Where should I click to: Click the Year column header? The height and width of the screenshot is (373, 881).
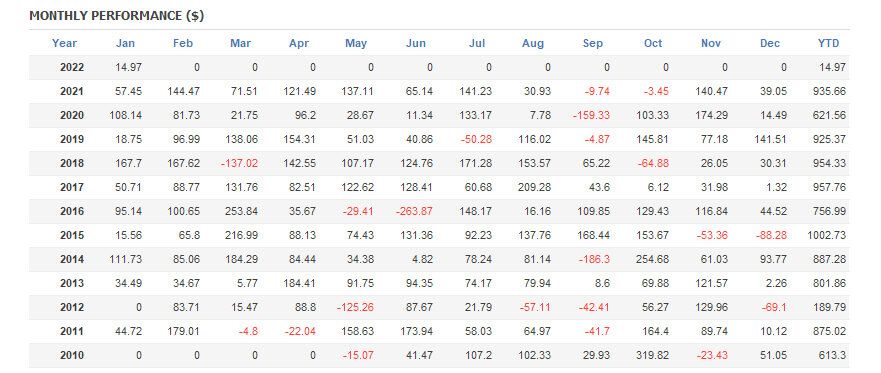(64, 43)
